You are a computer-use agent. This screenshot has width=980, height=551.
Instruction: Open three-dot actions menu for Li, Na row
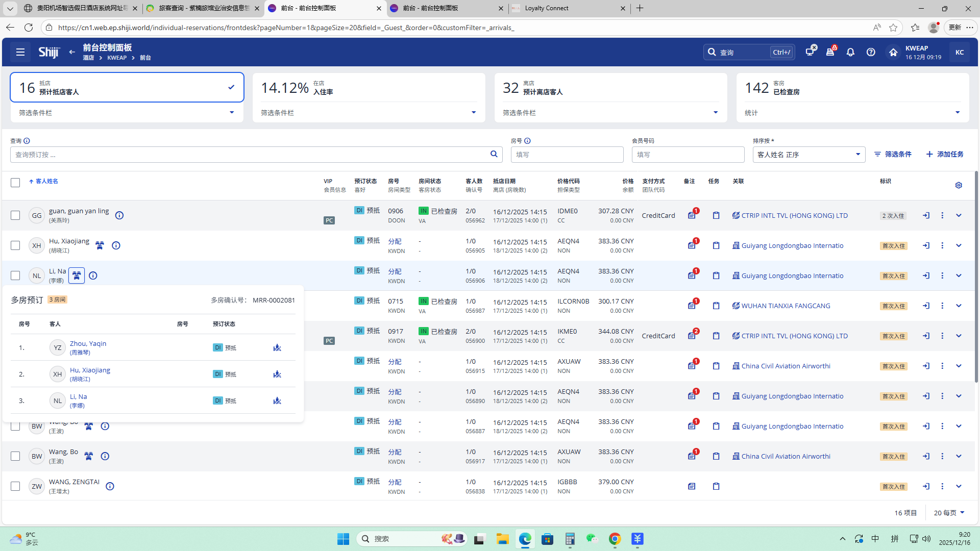[x=942, y=275]
